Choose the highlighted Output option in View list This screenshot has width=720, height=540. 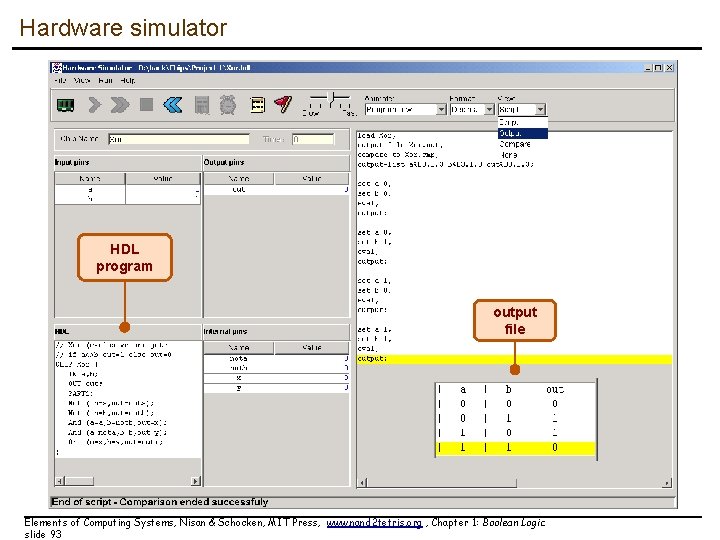coord(523,133)
